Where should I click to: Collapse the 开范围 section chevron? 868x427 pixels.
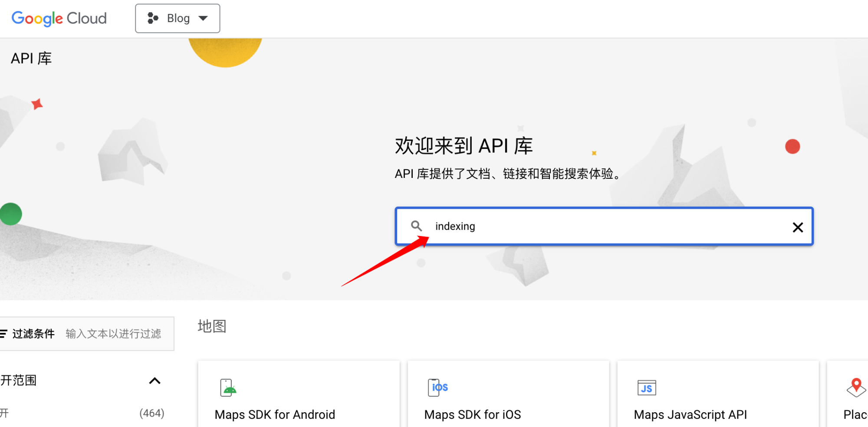[x=155, y=381]
